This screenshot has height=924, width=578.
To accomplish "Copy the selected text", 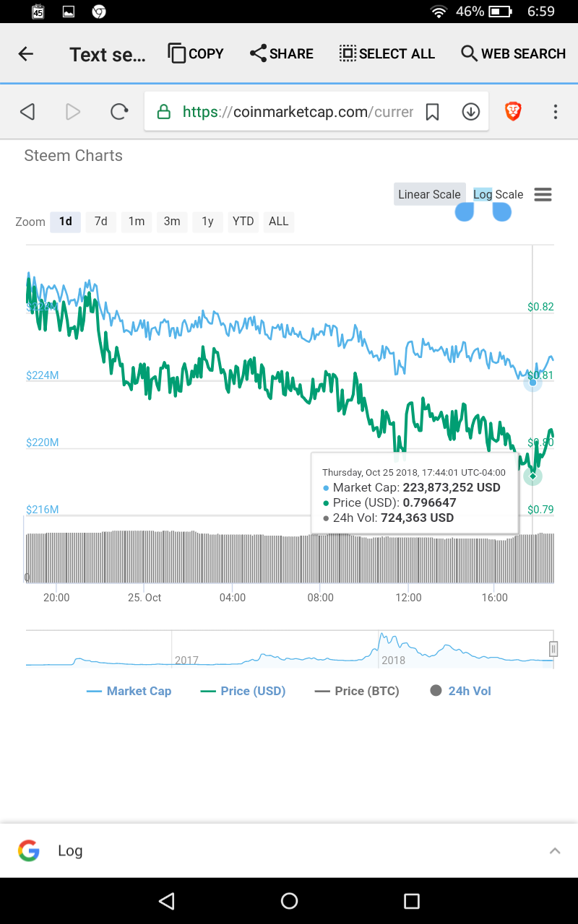I will pyautogui.click(x=196, y=53).
